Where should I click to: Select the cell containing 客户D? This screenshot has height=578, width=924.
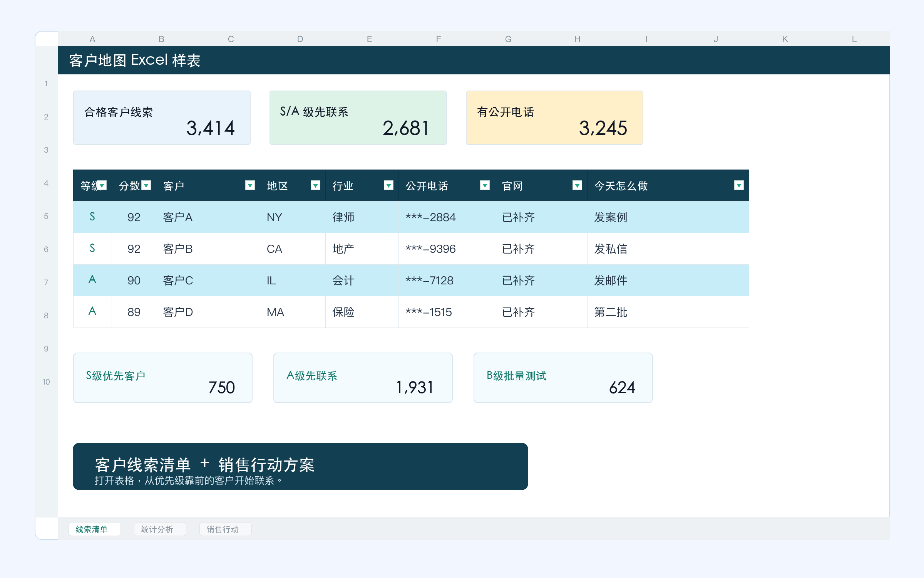(208, 312)
